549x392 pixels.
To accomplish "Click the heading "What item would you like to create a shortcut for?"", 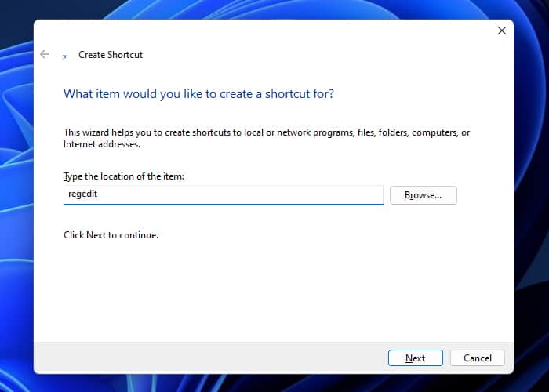I will [x=198, y=94].
